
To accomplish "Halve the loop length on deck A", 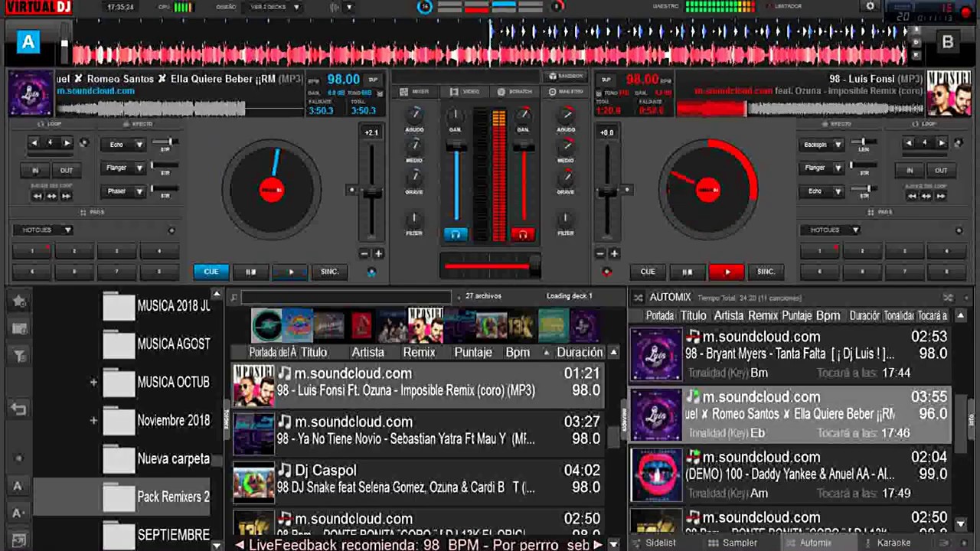I will pyautogui.click(x=34, y=143).
